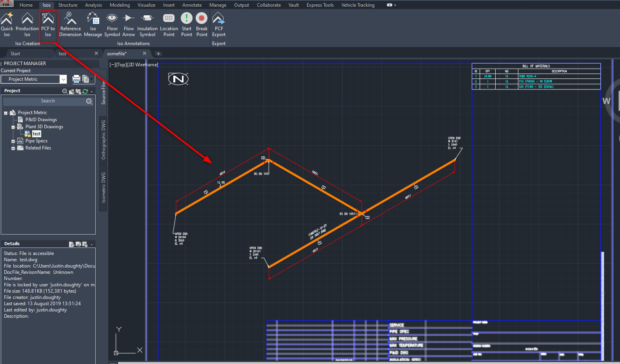Click the magnifier in the Search box
This screenshot has height=364, width=620.
click(89, 101)
